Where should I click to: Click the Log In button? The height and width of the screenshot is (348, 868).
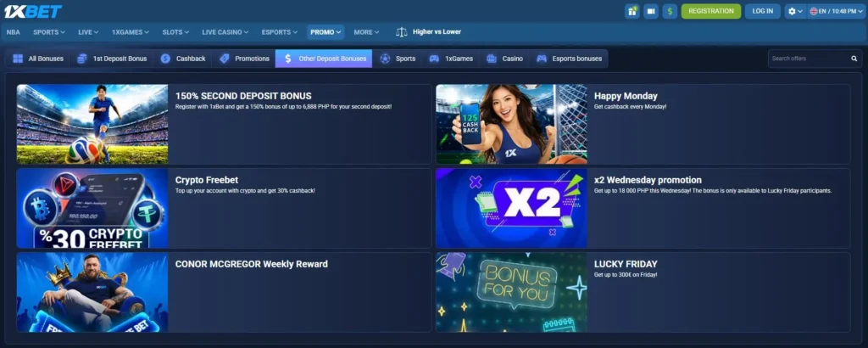point(762,11)
